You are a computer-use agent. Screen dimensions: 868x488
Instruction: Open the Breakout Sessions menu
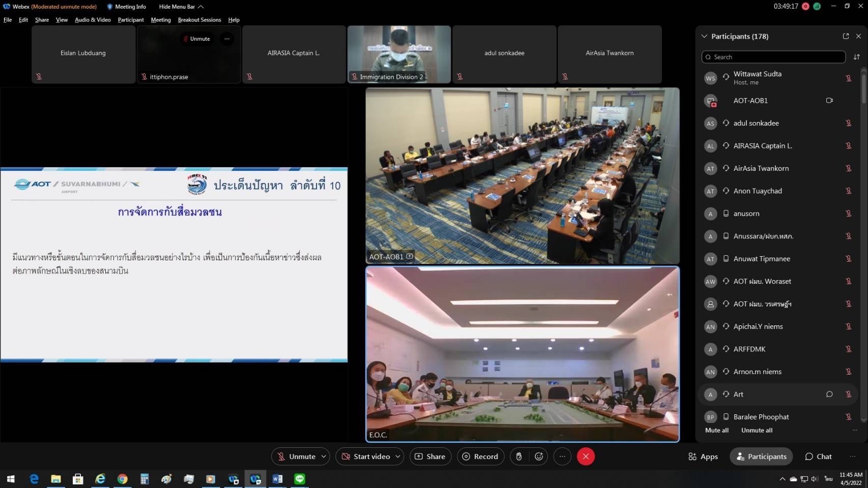coord(199,20)
